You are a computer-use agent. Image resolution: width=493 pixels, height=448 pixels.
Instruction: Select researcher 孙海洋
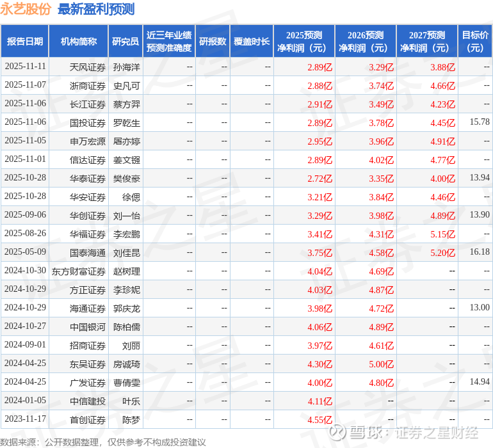[x=126, y=67]
